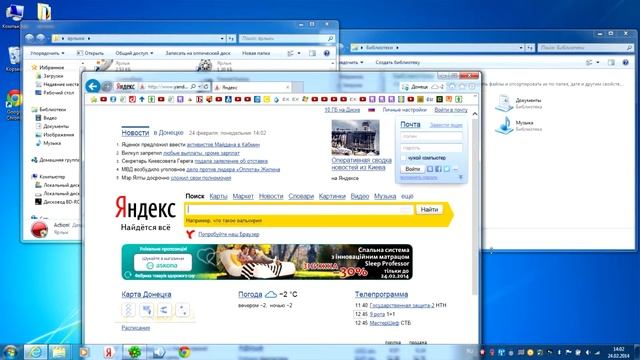Click Новая папка in the Explorer toolbar
This screenshot has height=360, width=640.
(256, 53)
